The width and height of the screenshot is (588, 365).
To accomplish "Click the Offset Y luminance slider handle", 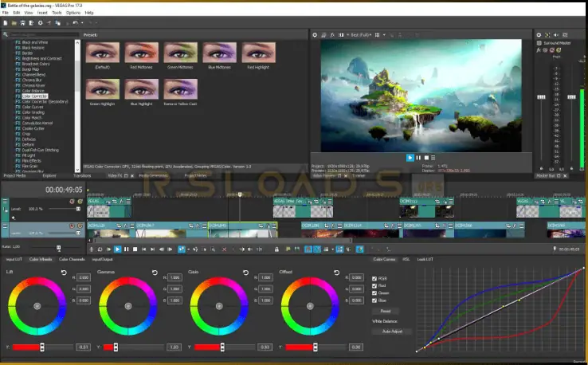I will point(315,347).
